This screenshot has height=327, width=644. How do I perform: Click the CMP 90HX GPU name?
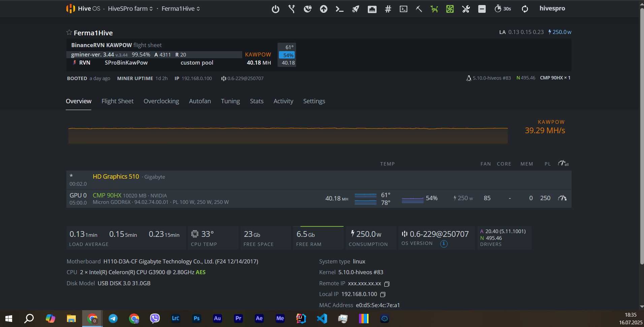(107, 195)
